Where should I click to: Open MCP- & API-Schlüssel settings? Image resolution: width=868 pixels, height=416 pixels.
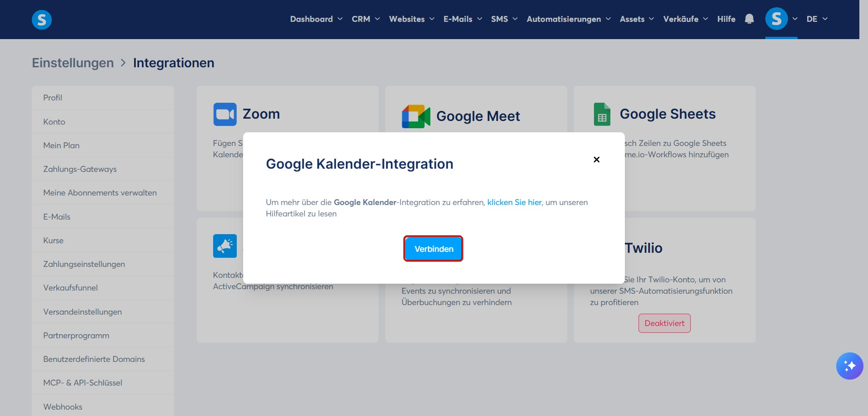103,383
